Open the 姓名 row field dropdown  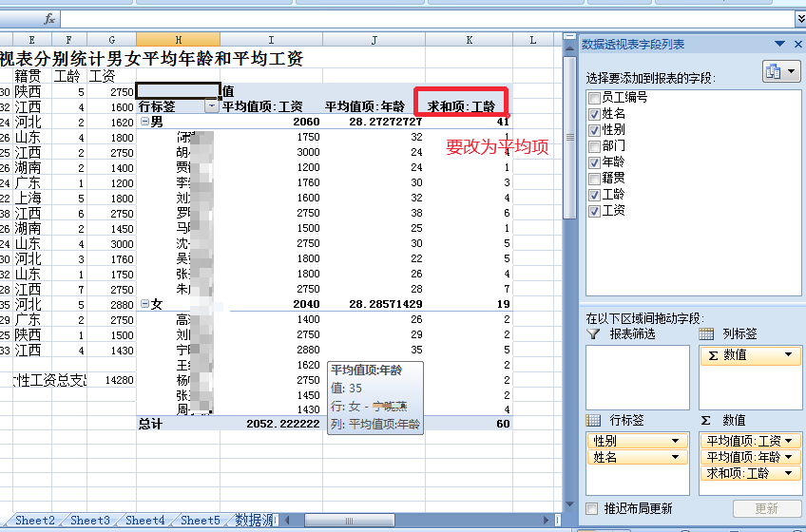[676, 457]
